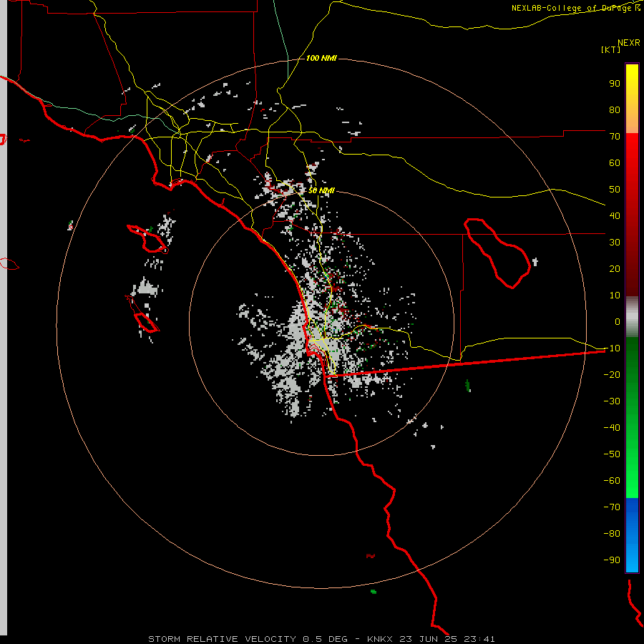Select the -30 value on the velocity scale
This screenshot has height=644, width=644.
[x=612, y=401]
